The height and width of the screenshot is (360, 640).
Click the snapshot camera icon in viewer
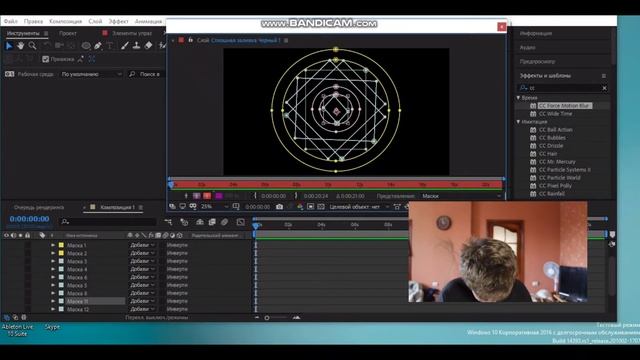(x=279, y=207)
